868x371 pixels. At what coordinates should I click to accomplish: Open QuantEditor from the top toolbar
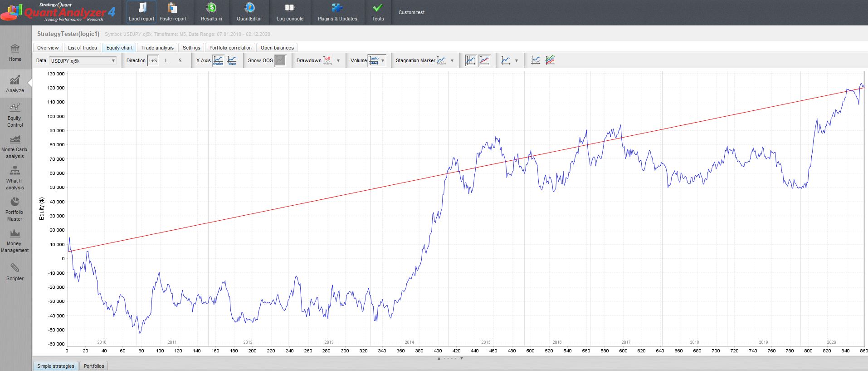(x=249, y=12)
